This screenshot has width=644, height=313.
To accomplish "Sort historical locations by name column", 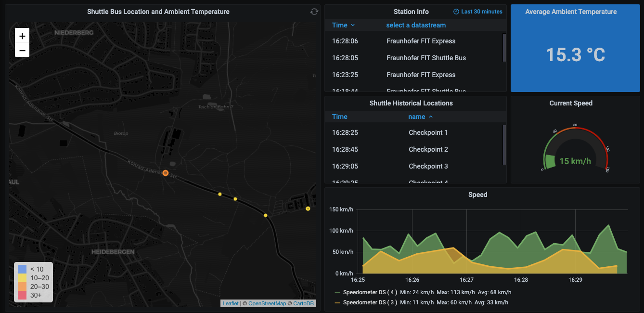I will (421, 117).
